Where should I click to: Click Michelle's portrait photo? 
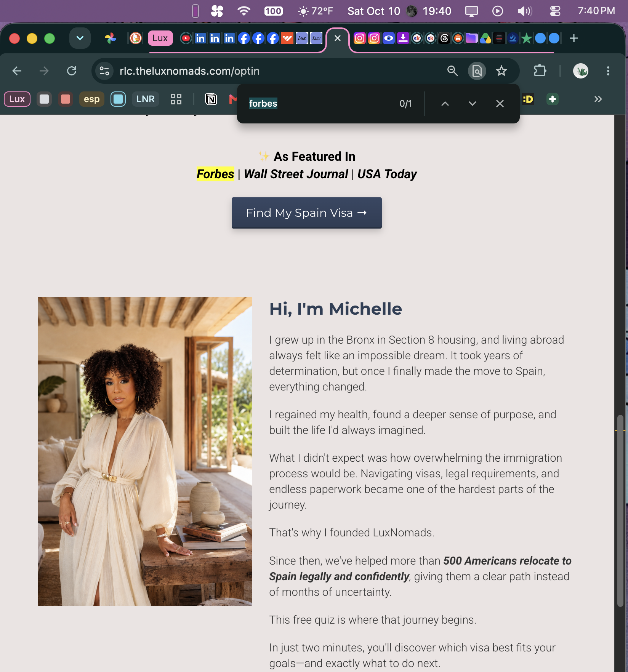point(145,451)
